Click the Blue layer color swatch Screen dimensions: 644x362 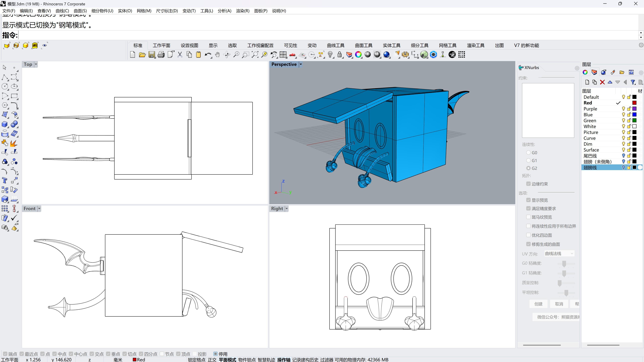[x=634, y=115]
